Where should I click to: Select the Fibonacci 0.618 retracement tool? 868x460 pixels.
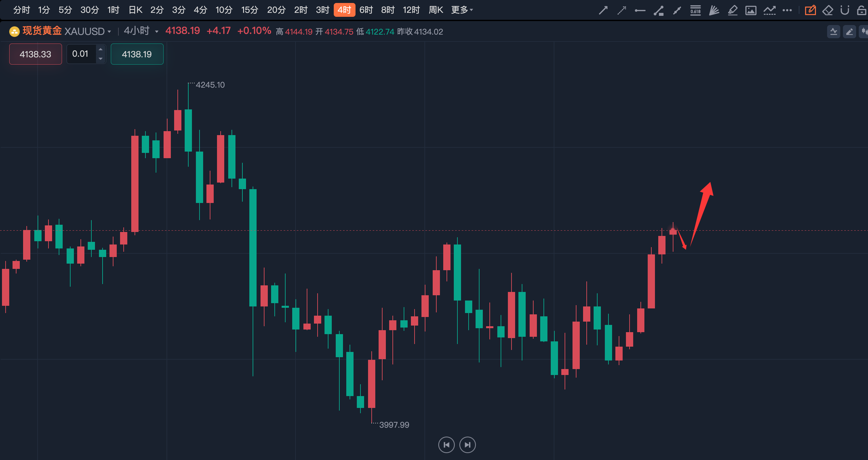[695, 10]
